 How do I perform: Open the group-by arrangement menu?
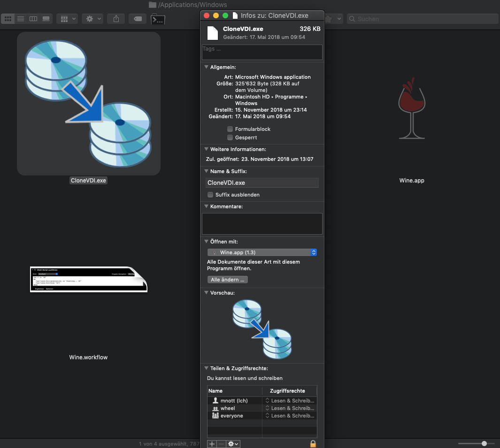pyautogui.click(x=67, y=19)
